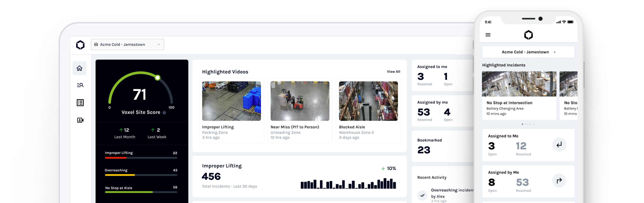Image resolution: width=644 pixels, height=203 pixels.
Task: Open the Improper Lifting video thumbnail
Action: coord(231,101)
